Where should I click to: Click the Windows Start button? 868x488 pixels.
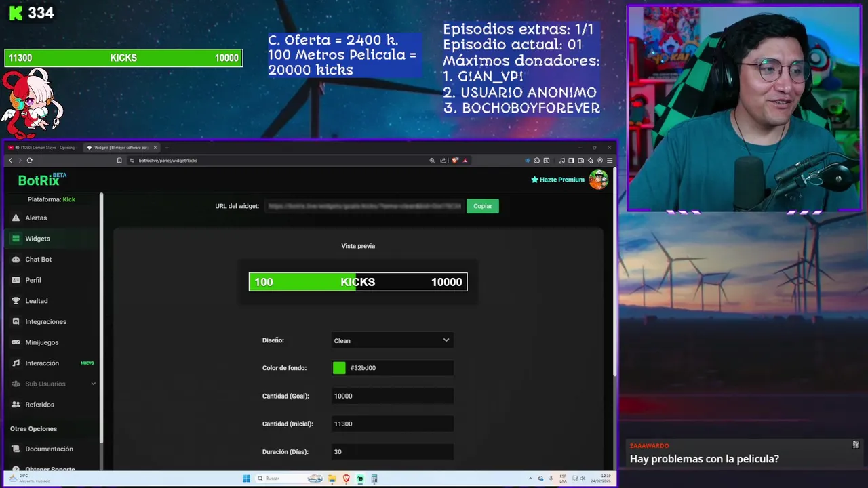click(246, 479)
